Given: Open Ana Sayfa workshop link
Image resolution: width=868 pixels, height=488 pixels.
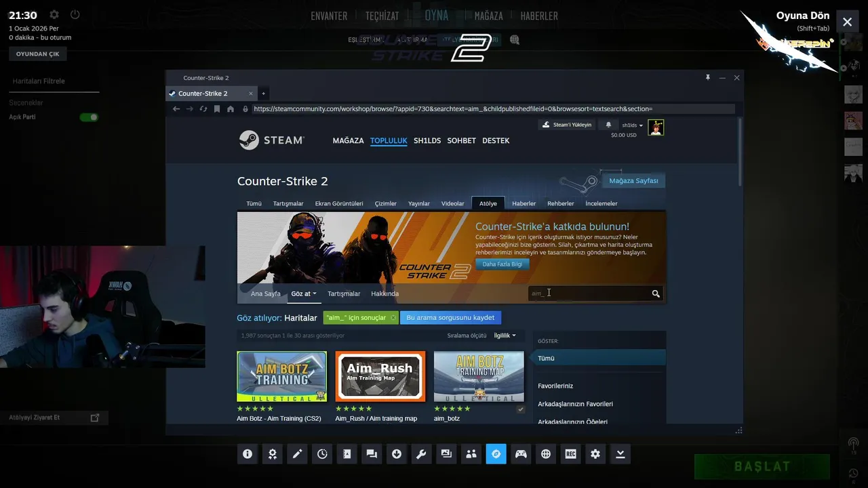Looking at the screenshot, I should (x=266, y=293).
